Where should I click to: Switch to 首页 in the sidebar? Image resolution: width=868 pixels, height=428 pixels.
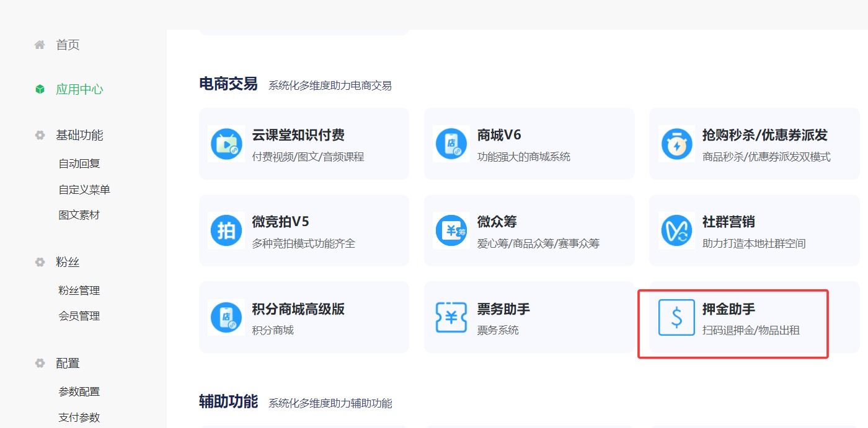(x=67, y=44)
